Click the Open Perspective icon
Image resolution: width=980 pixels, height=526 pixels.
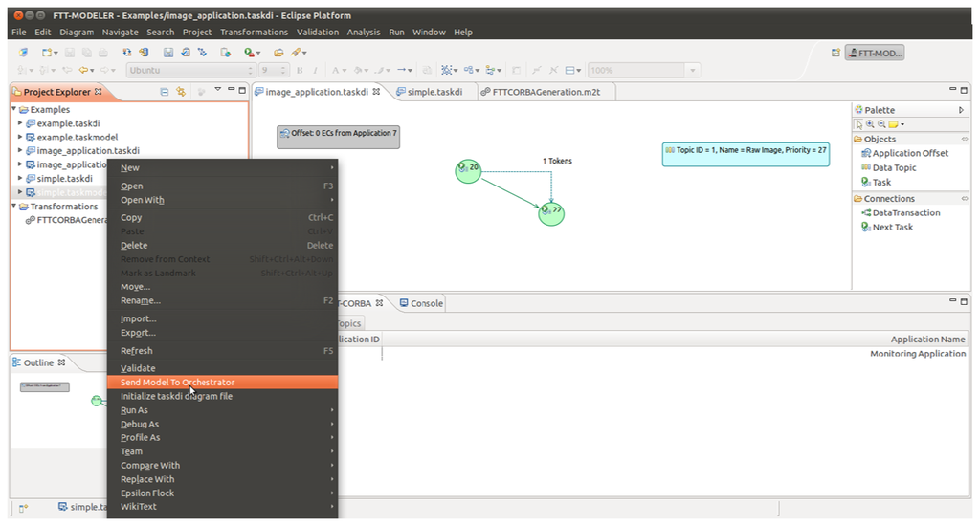click(835, 54)
